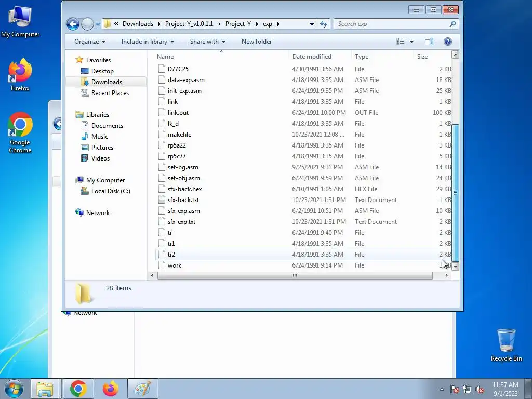Click the vertical scrollbar up arrow
Viewport: 532px width, 399px height.
(456, 55)
